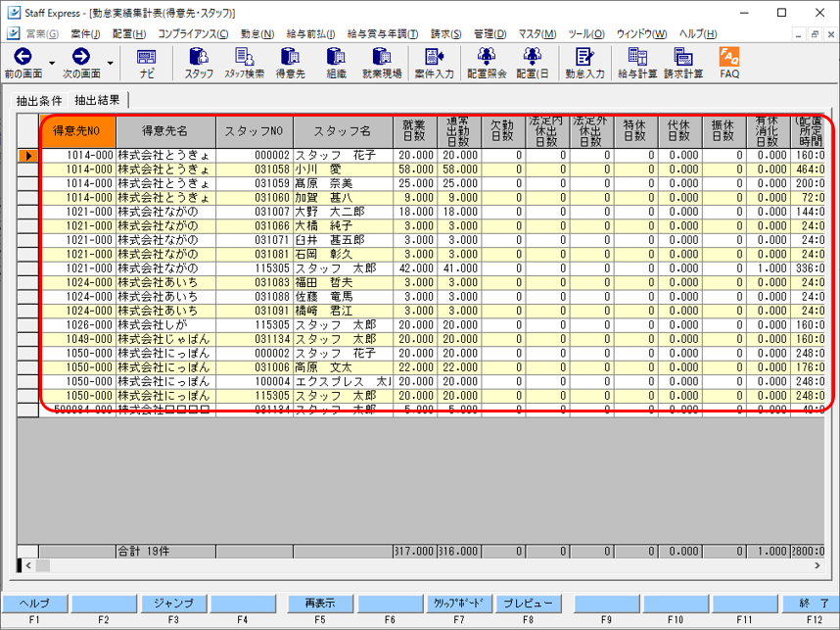This screenshot has width=840, height=630.
Task: Click the プレビュー F8 button
Action: click(x=529, y=604)
